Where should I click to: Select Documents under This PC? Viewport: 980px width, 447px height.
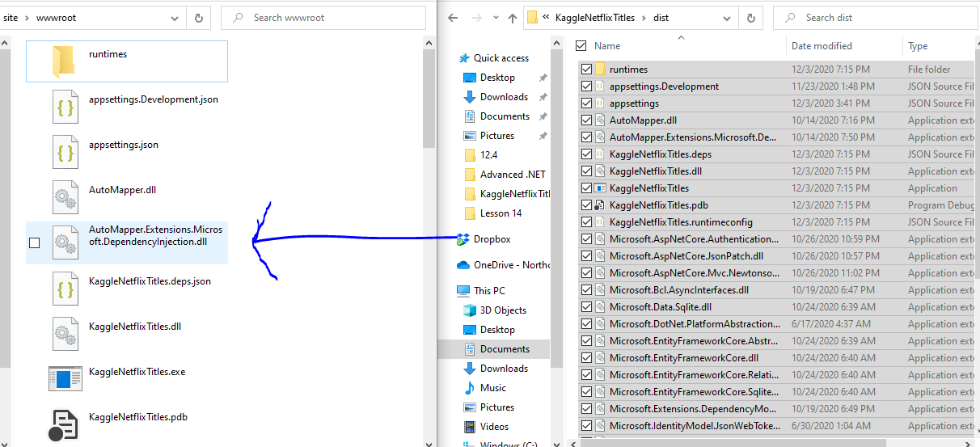coord(505,349)
